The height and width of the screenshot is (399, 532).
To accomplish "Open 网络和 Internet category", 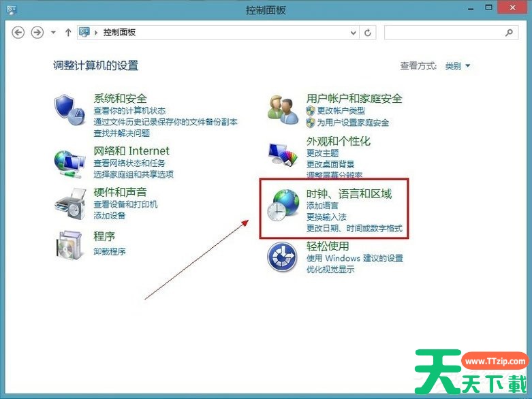I will (x=131, y=150).
